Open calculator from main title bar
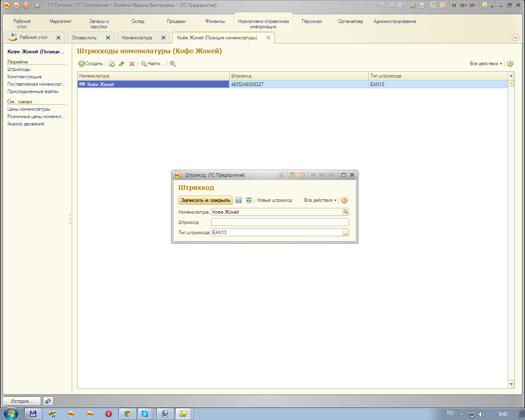The image size is (525, 420). [x=433, y=5]
